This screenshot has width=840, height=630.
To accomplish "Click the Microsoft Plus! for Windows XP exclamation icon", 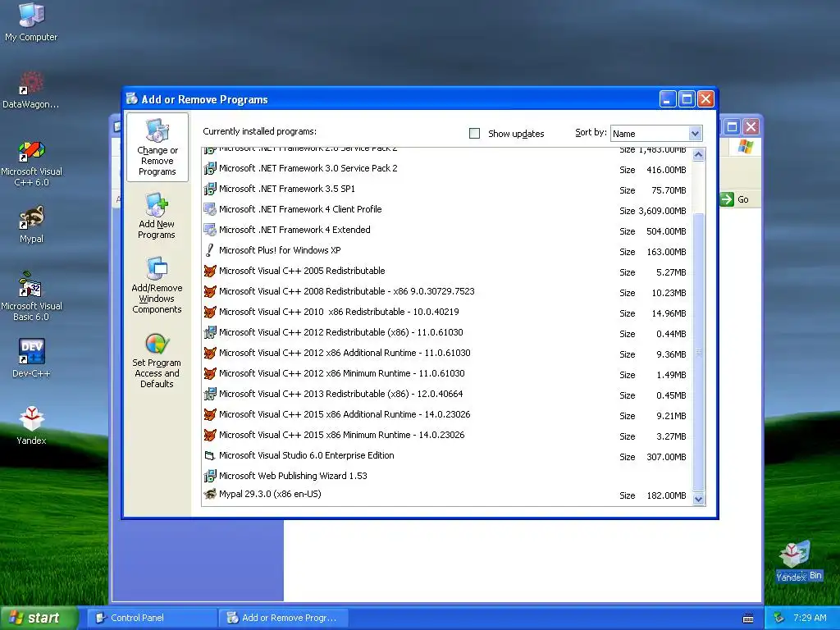I will pos(210,250).
